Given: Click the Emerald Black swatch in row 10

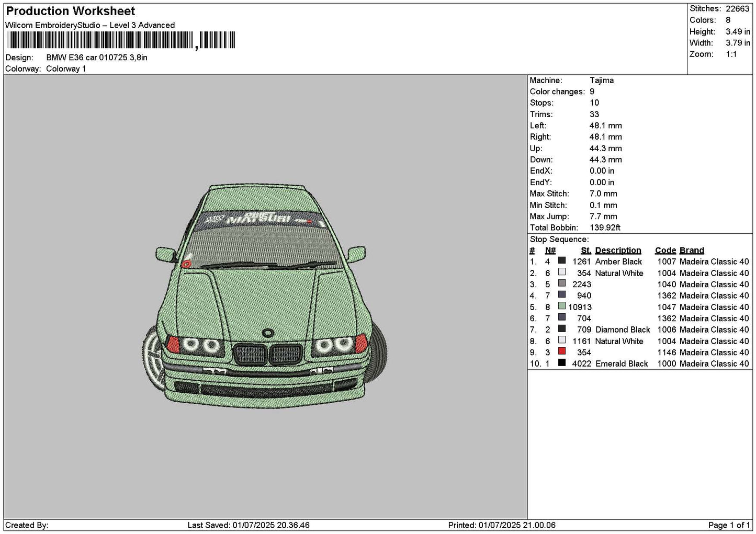Looking at the screenshot, I should tap(562, 362).
